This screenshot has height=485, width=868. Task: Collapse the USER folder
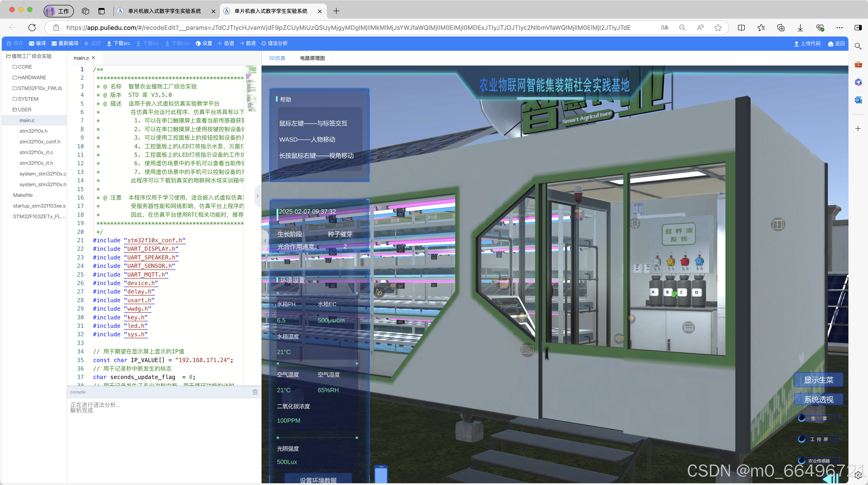pyautogui.click(x=22, y=110)
